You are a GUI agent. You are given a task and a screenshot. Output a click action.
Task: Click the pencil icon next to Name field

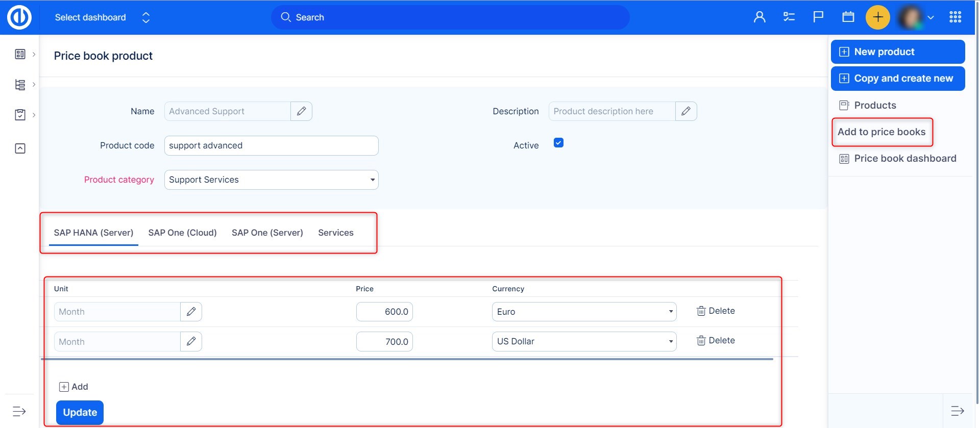pos(301,111)
